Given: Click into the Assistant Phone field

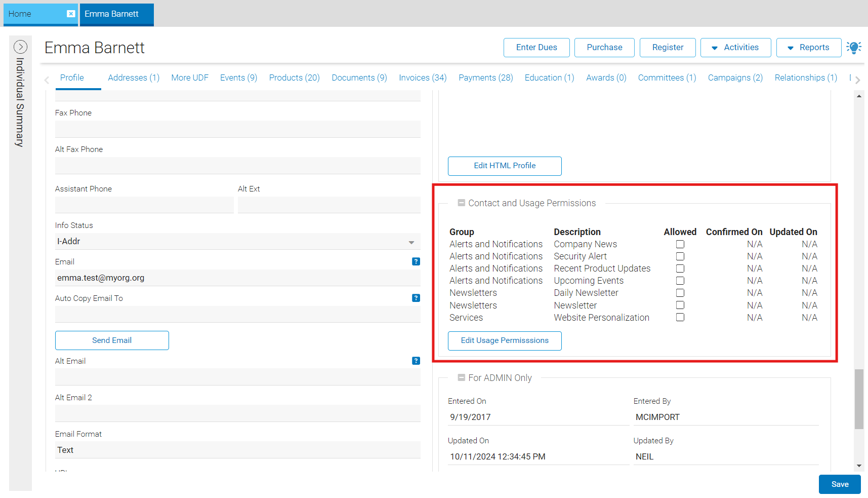Looking at the screenshot, I should coord(144,205).
